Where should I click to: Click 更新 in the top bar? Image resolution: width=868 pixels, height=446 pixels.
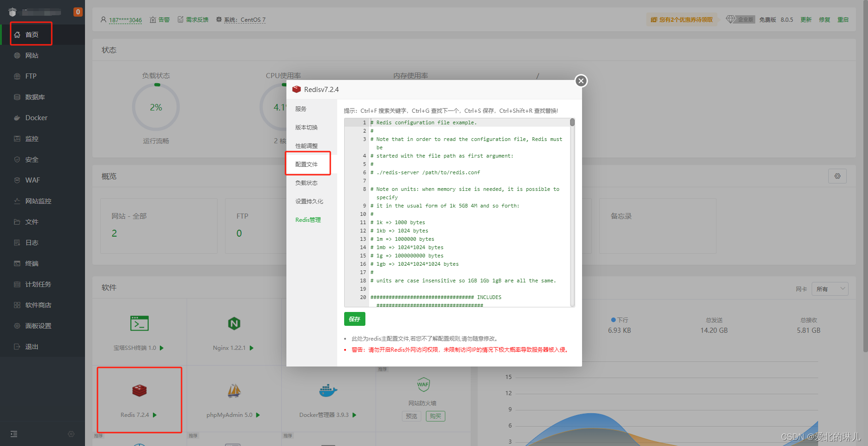pos(806,20)
